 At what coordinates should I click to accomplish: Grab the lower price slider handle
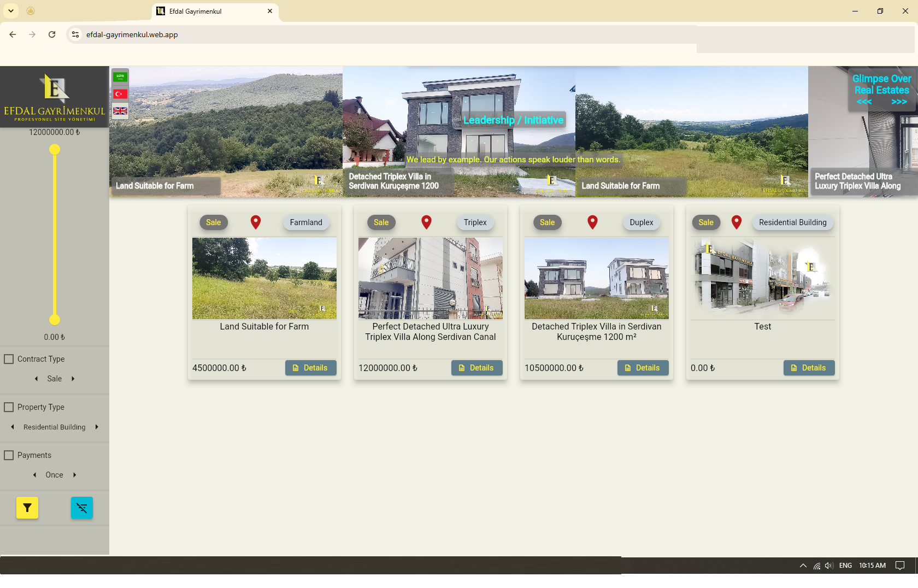point(55,320)
